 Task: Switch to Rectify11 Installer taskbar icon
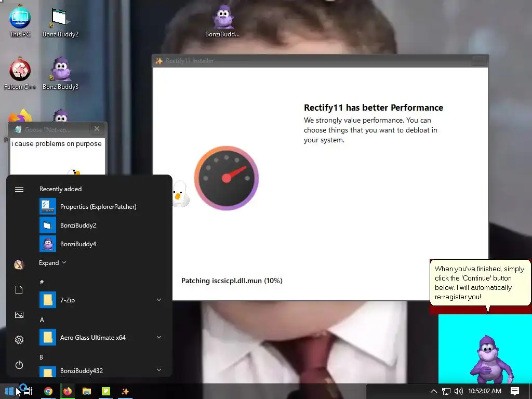click(125, 391)
